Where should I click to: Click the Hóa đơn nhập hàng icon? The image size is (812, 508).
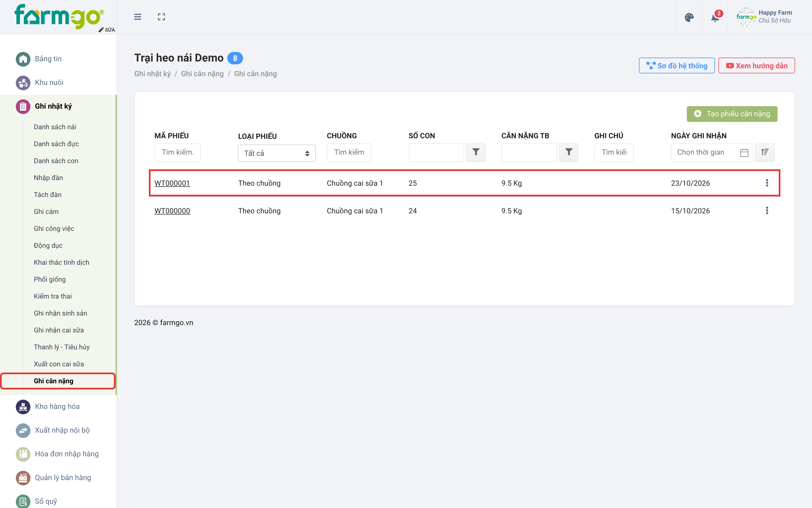[x=23, y=454]
